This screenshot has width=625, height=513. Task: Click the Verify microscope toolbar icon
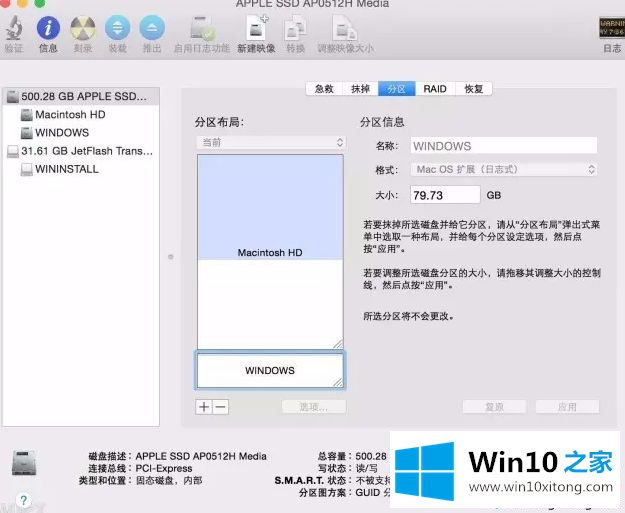[x=14, y=28]
